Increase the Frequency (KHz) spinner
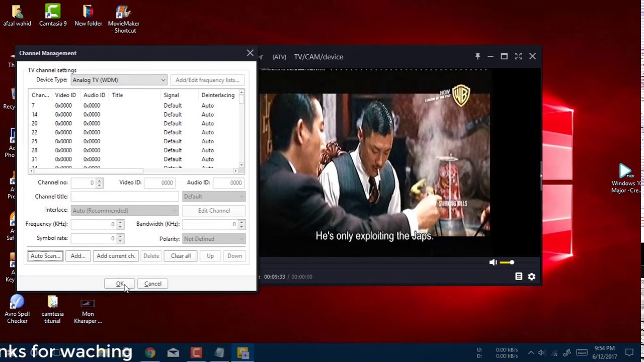This screenshot has height=362, width=644. pyautogui.click(x=120, y=222)
